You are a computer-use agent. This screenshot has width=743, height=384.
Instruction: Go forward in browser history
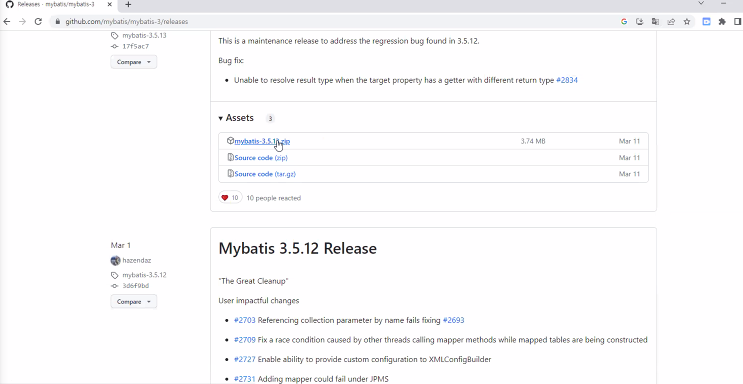(22, 21)
